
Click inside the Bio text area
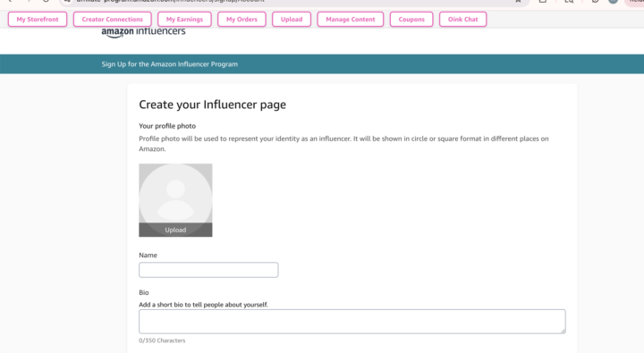(x=352, y=322)
